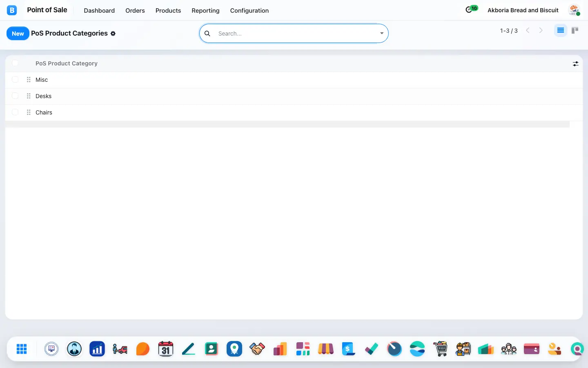Switch to kanban view
This screenshot has height=368, width=588.
point(575,30)
